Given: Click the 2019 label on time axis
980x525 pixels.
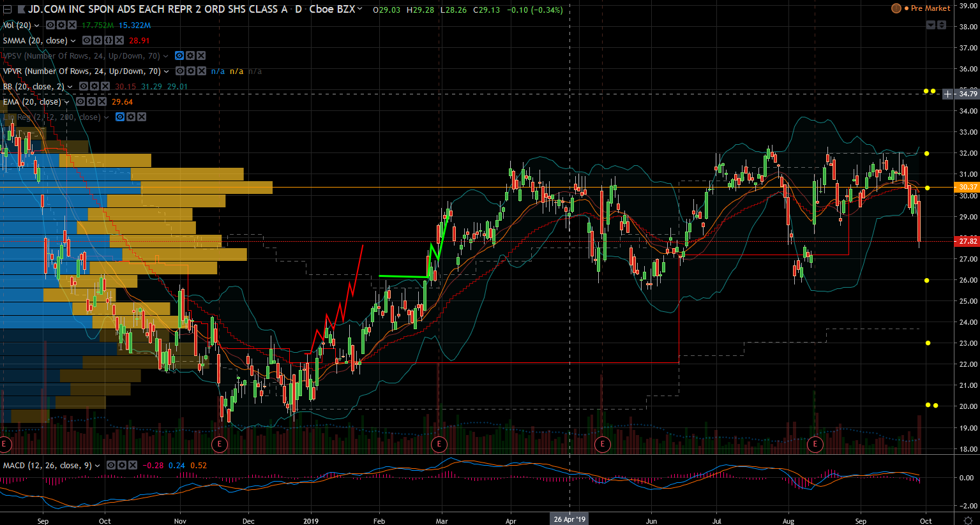Looking at the screenshot, I should [x=312, y=521].
